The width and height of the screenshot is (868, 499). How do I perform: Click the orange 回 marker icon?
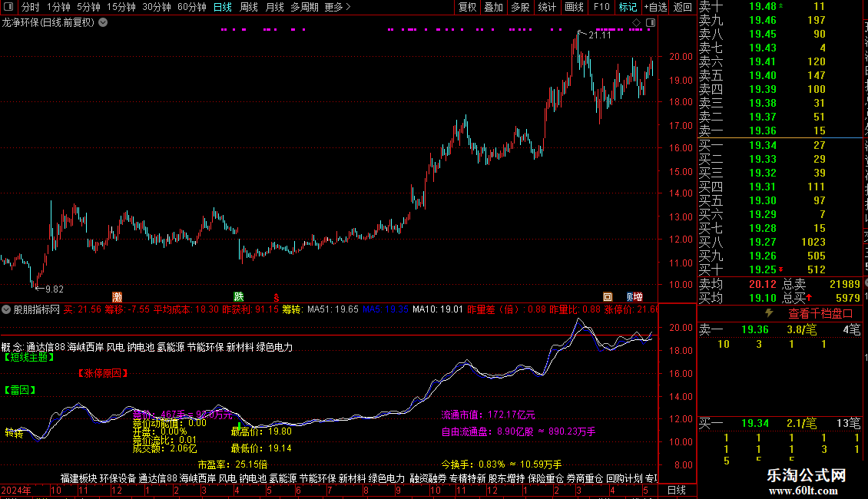tap(608, 297)
